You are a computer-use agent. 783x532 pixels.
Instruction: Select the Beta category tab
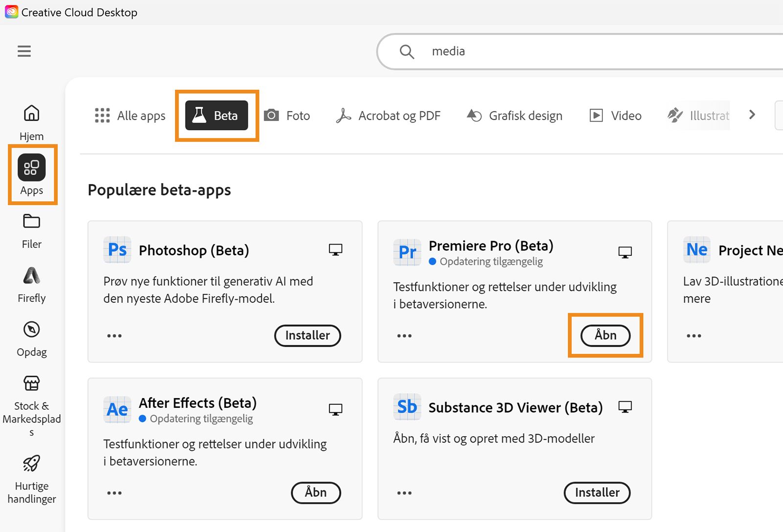tap(217, 115)
